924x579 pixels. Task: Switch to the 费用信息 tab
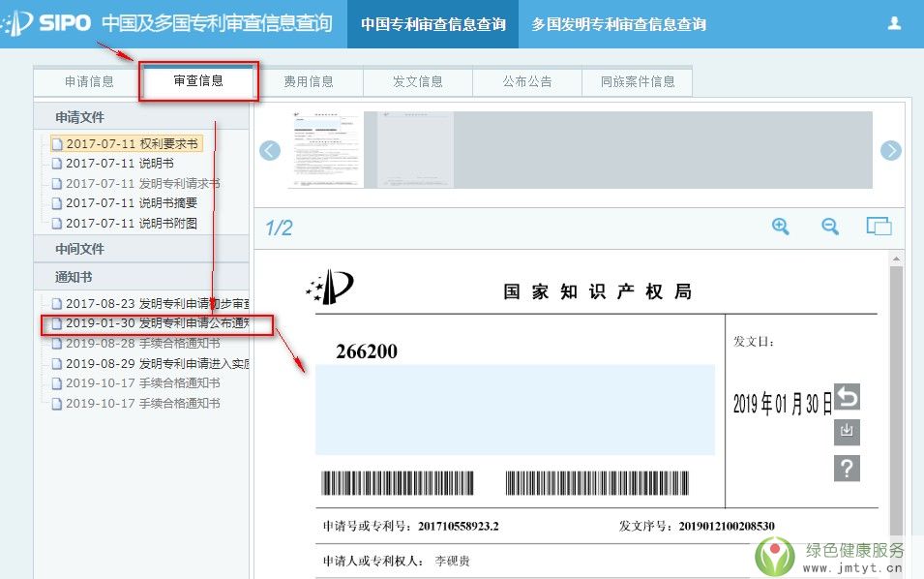[x=309, y=82]
